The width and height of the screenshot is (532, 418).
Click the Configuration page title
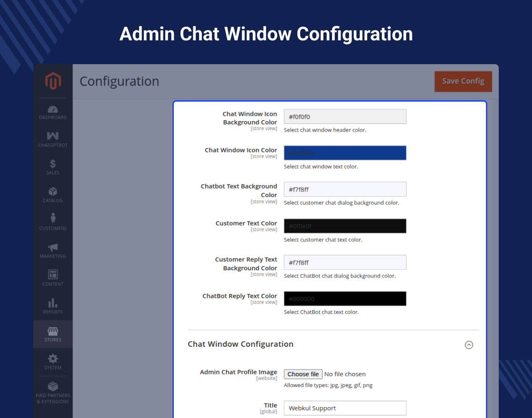pyautogui.click(x=119, y=81)
